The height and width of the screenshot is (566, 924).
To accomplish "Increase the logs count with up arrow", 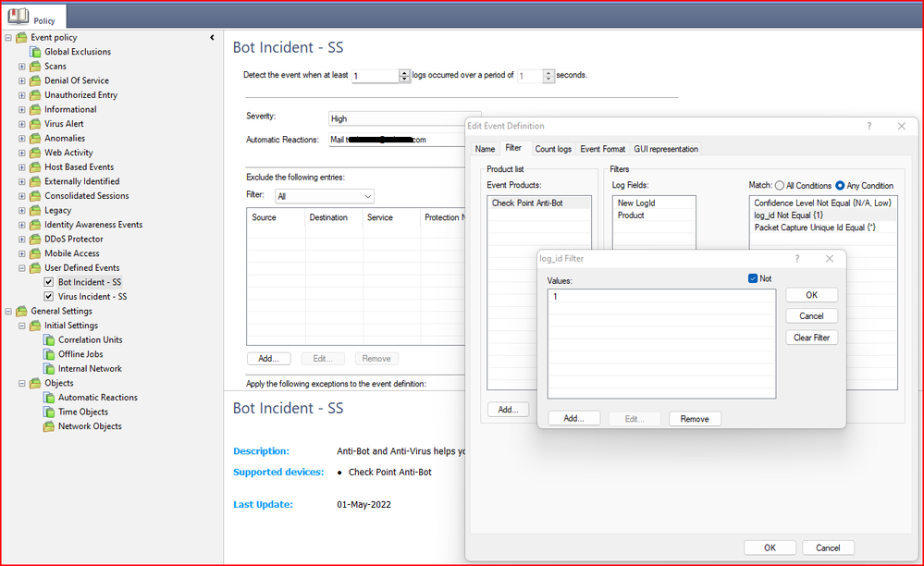I will tap(404, 73).
